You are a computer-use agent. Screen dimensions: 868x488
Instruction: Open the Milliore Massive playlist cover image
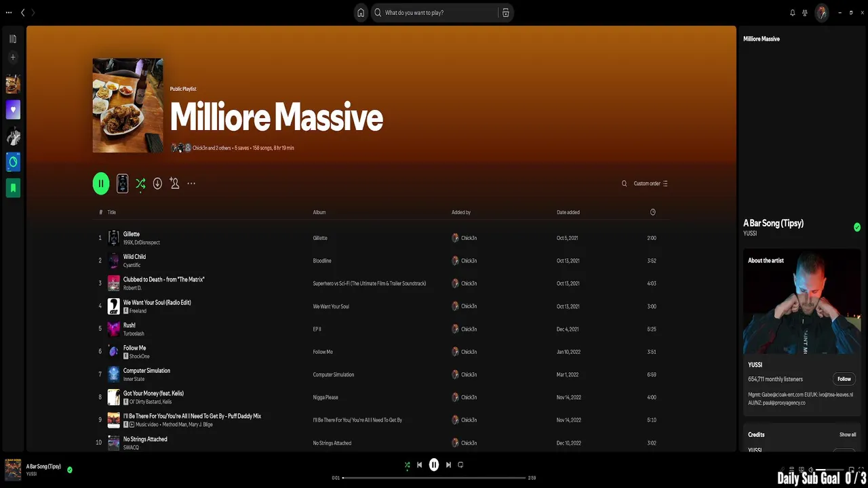(127, 105)
